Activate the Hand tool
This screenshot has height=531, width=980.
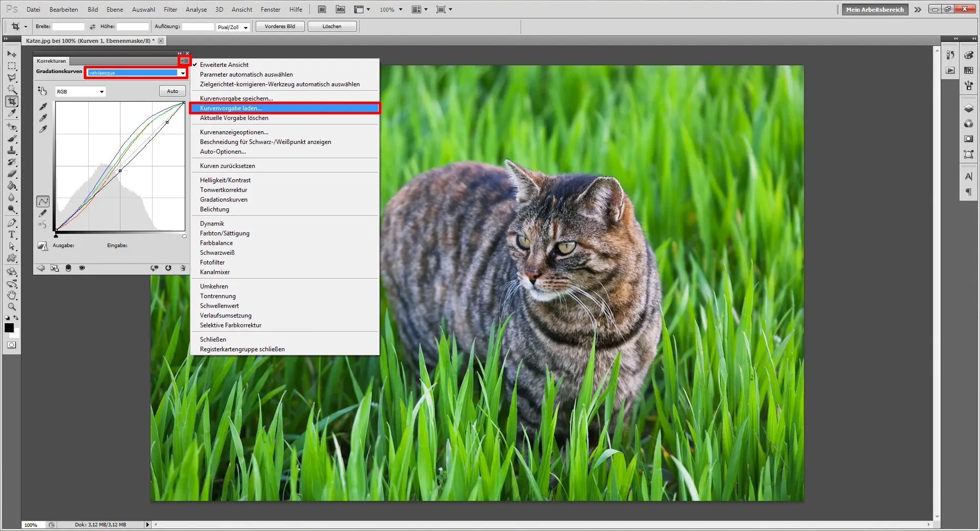pyautogui.click(x=12, y=295)
